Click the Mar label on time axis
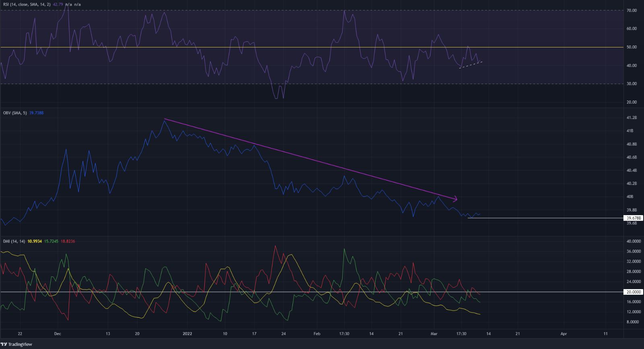Viewport: 644px width, 349px height. click(x=434, y=334)
